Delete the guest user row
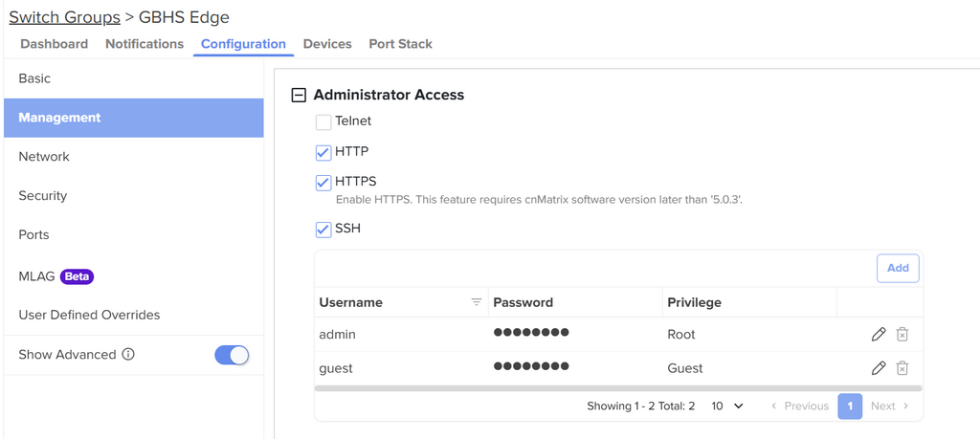Screen dimensions: 980x439 tap(902, 368)
